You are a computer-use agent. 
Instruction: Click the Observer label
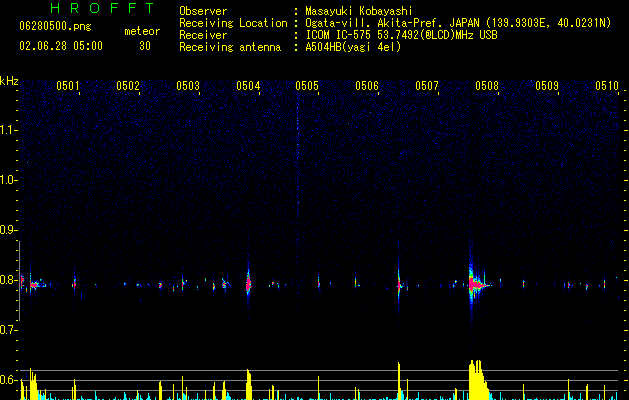(x=203, y=11)
